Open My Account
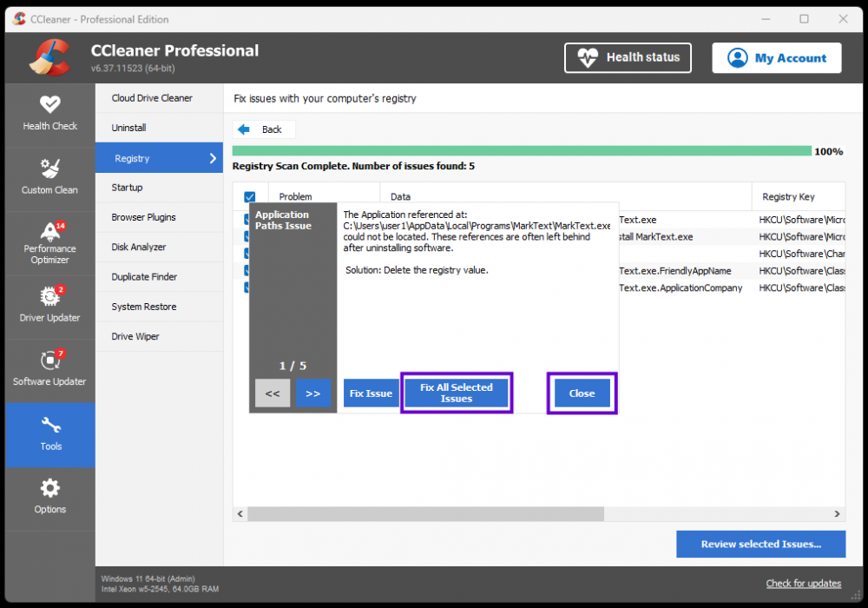The width and height of the screenshot is (868, 608). (x=776, y=57)
